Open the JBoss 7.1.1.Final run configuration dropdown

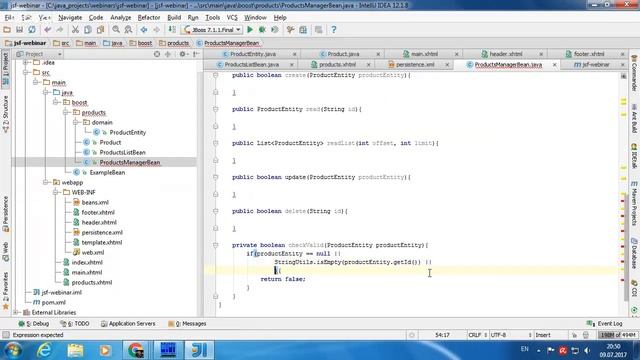pos(212,30)
